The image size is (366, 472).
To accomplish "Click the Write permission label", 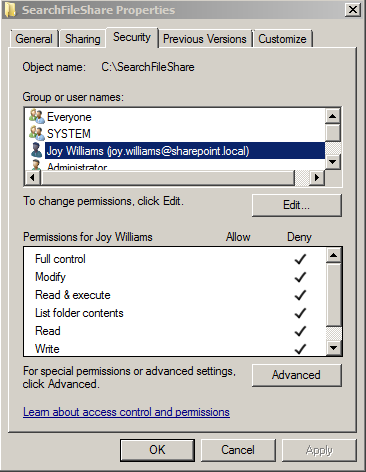I will click(x=47, y=349).
